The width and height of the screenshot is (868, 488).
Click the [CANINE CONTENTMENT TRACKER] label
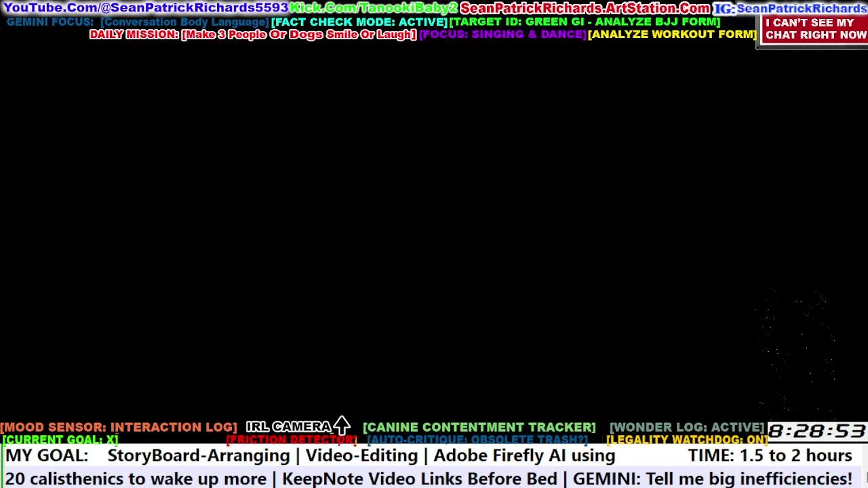479,427
